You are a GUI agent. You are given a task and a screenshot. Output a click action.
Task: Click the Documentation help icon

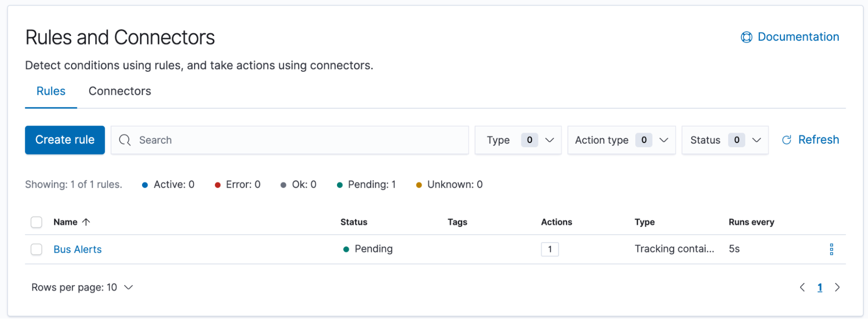(x=746, y=37)
